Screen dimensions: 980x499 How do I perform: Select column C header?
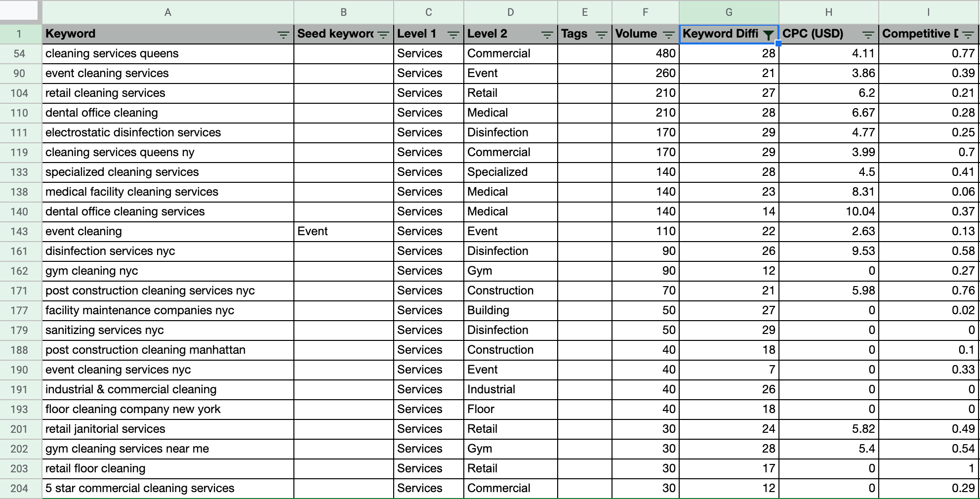(429, 12)
